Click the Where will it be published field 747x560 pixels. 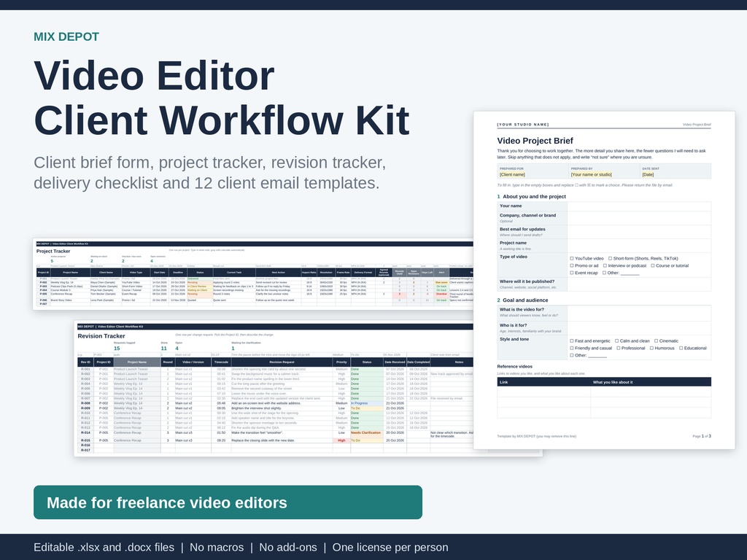pyautogui.click(x=639, y=284)
